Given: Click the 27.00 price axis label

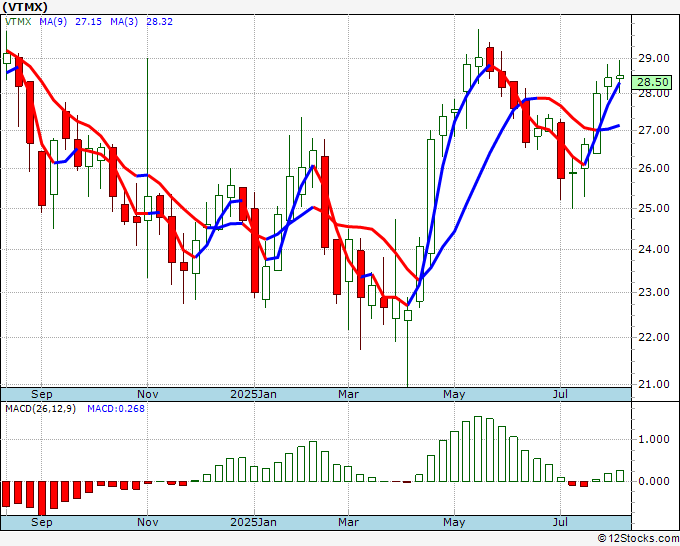Looking at the screenshot, I should click(x=653, y=130).
